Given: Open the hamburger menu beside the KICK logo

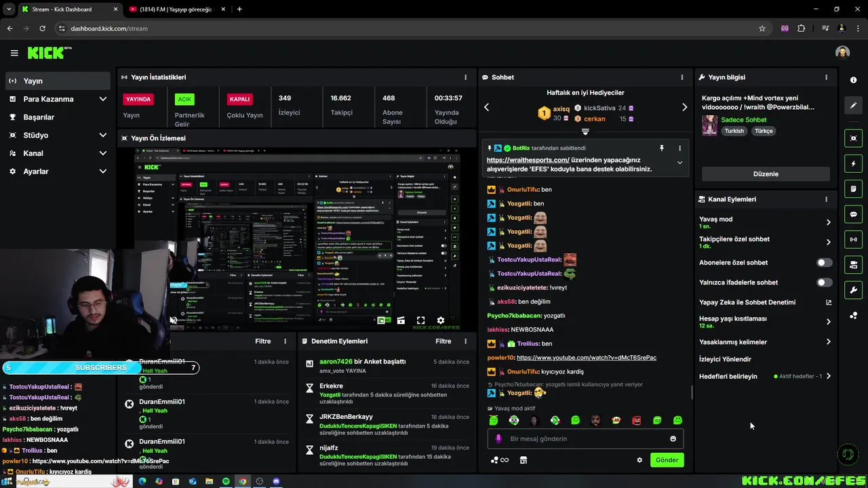Looking at the screenshot, I should click(14, 53).
